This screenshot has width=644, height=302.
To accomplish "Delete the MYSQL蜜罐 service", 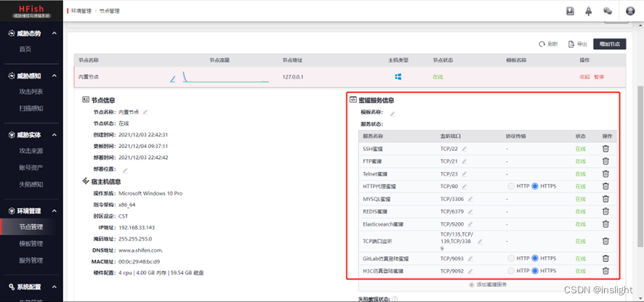I will [x=605, y=199].
